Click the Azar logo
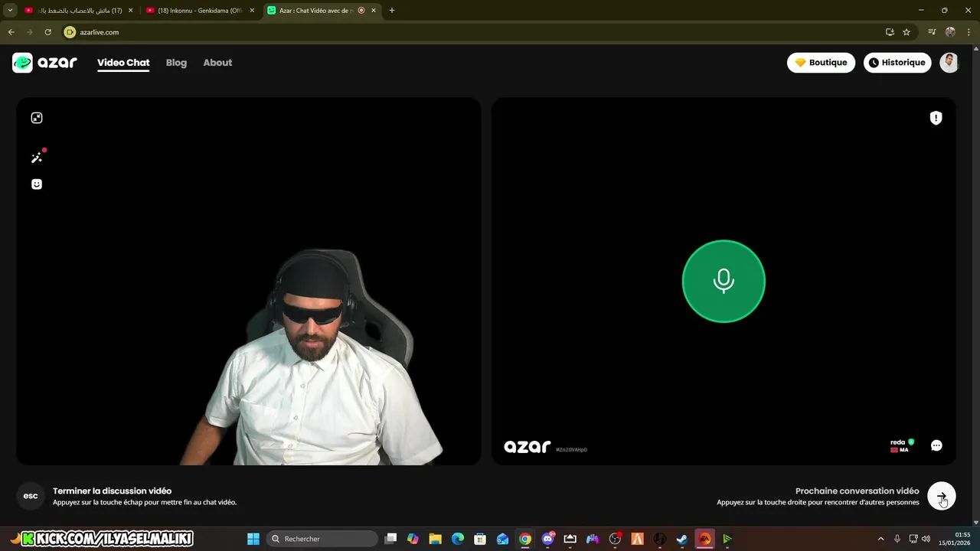 click(44, 63)
